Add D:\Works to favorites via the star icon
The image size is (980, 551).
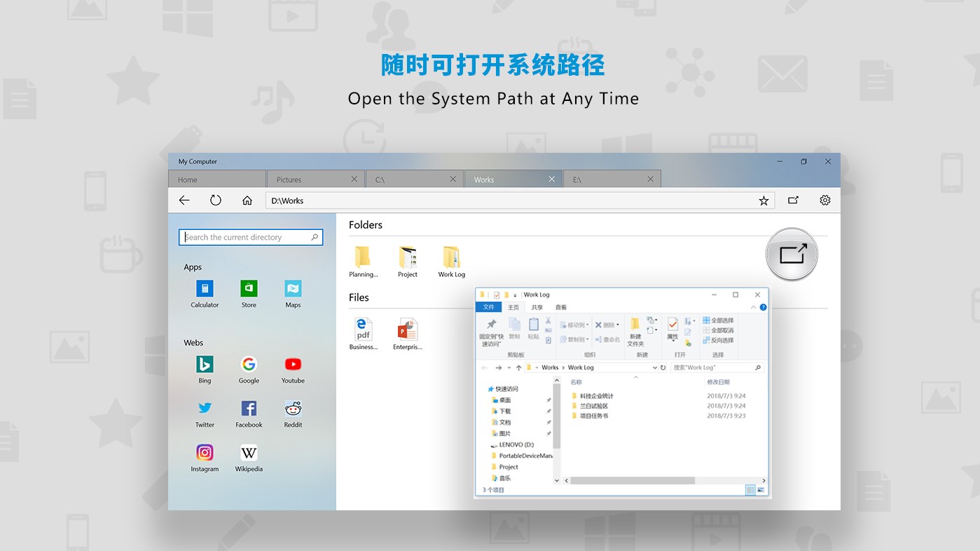tap(763, 200)
